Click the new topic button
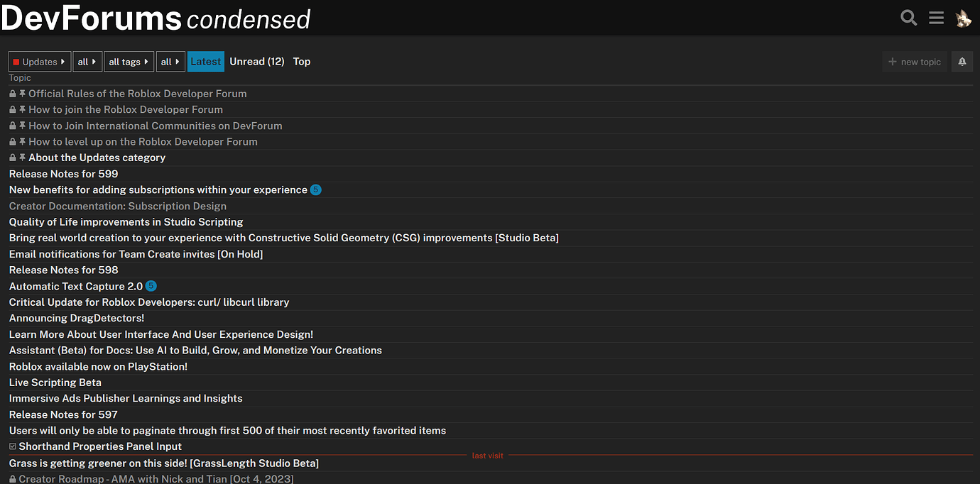Viewport: 980px width, 484px height. [x=915, y=62]
